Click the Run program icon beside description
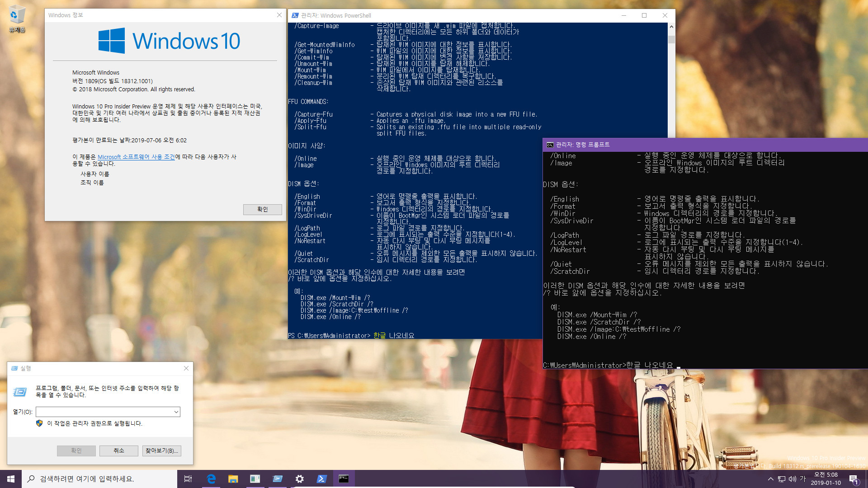Viewport: 868px width, 488px height. click(x=20, y=392)
